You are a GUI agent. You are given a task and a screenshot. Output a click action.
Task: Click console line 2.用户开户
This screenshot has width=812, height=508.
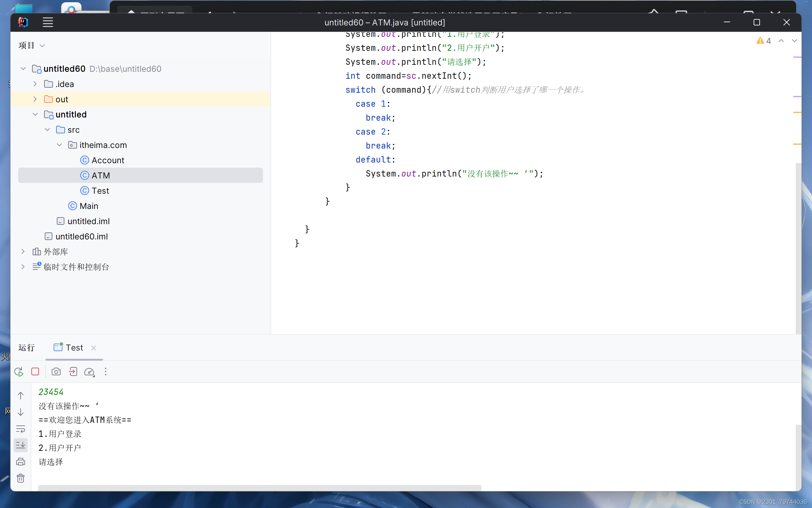pyautogui.click(x=60, y=448)
